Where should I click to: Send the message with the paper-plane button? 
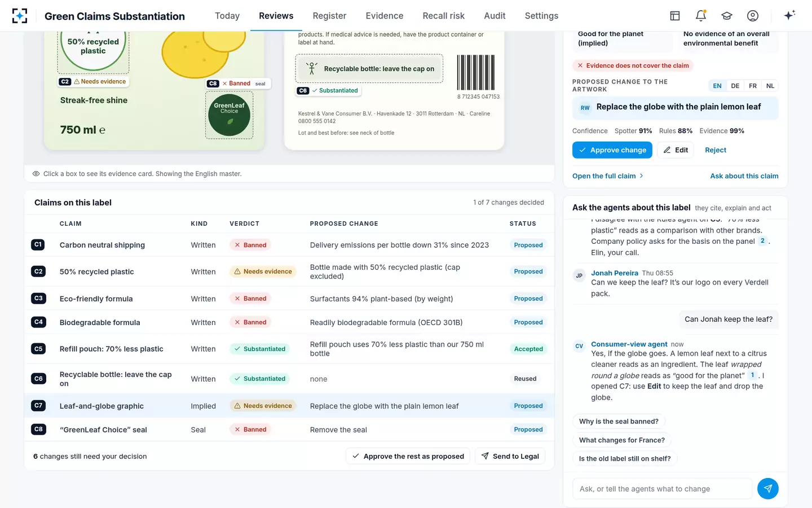768,489
